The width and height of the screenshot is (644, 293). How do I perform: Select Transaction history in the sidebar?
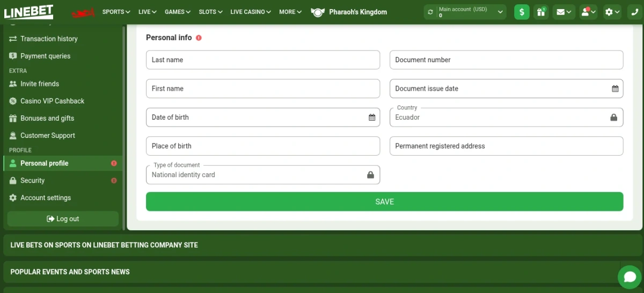pos(49,39)
